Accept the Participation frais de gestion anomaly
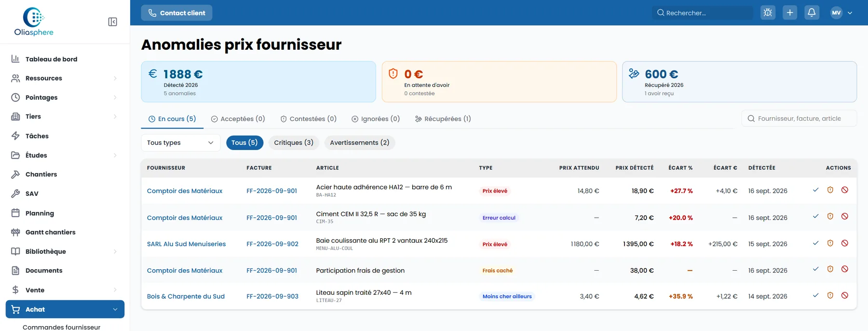 tap(815, 269)
